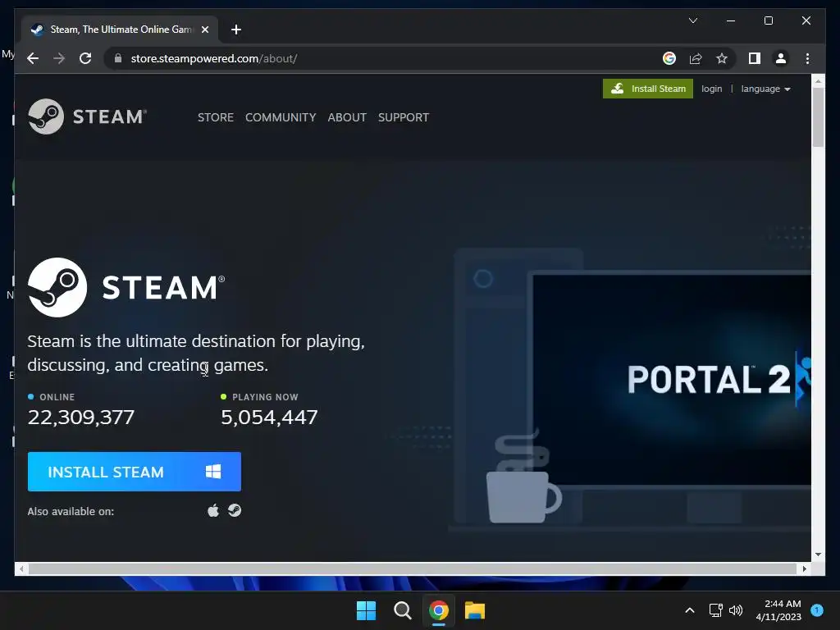840x630 pixels.
Task: Click the ONLINE label
Action: point(57,397)
